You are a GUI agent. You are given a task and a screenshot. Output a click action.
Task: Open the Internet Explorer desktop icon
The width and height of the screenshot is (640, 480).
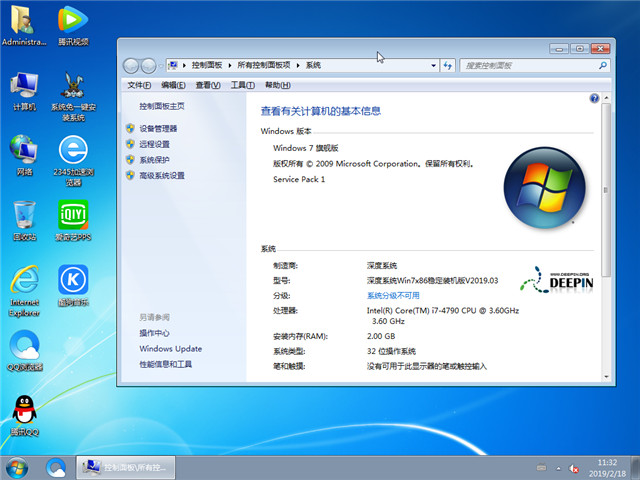(24, 291)
